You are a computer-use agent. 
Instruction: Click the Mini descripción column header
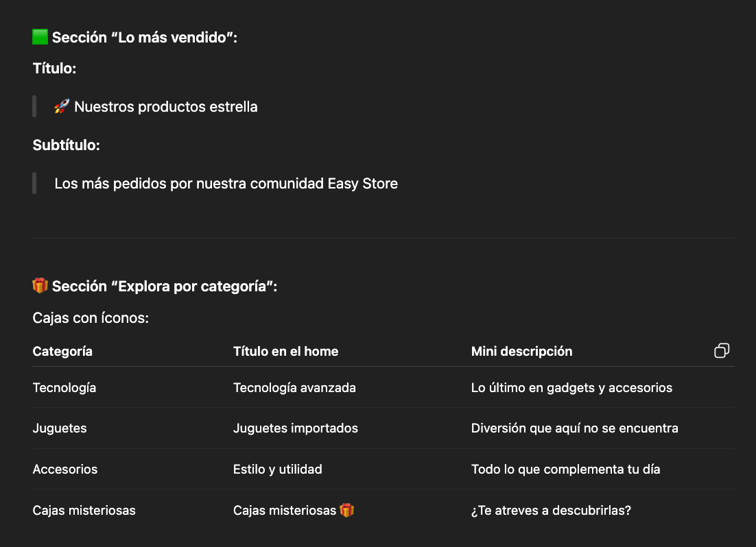pyautogui.click(x=521, y=352)
